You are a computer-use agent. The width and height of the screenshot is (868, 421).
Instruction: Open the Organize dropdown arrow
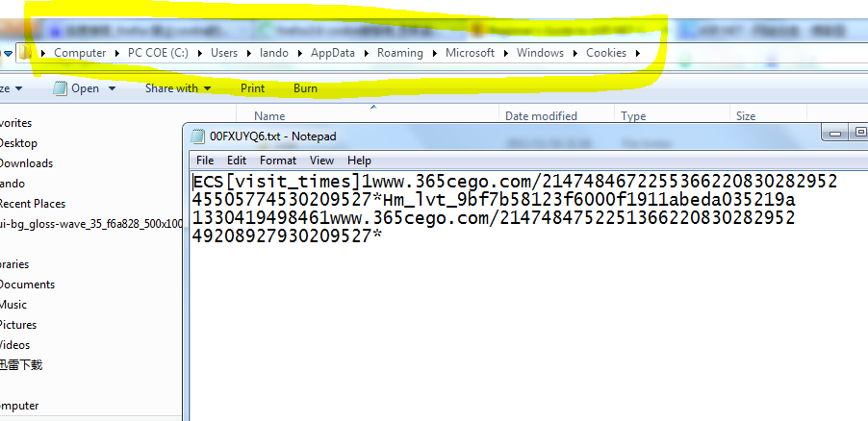(18, 88)
